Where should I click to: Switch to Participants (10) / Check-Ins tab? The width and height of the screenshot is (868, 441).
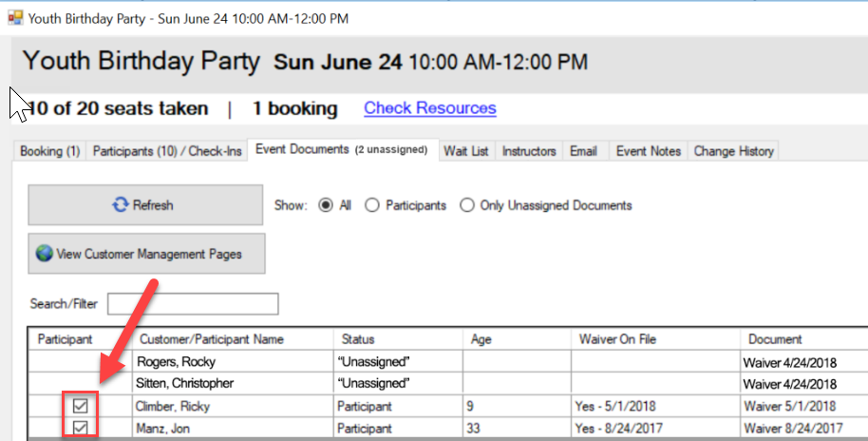tap(166, 151)
